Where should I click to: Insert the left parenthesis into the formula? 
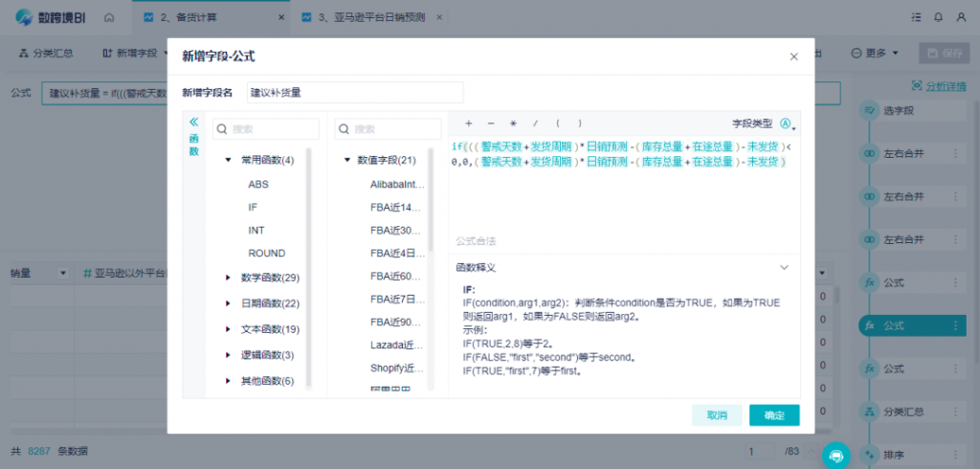click(x=558, y=123)
